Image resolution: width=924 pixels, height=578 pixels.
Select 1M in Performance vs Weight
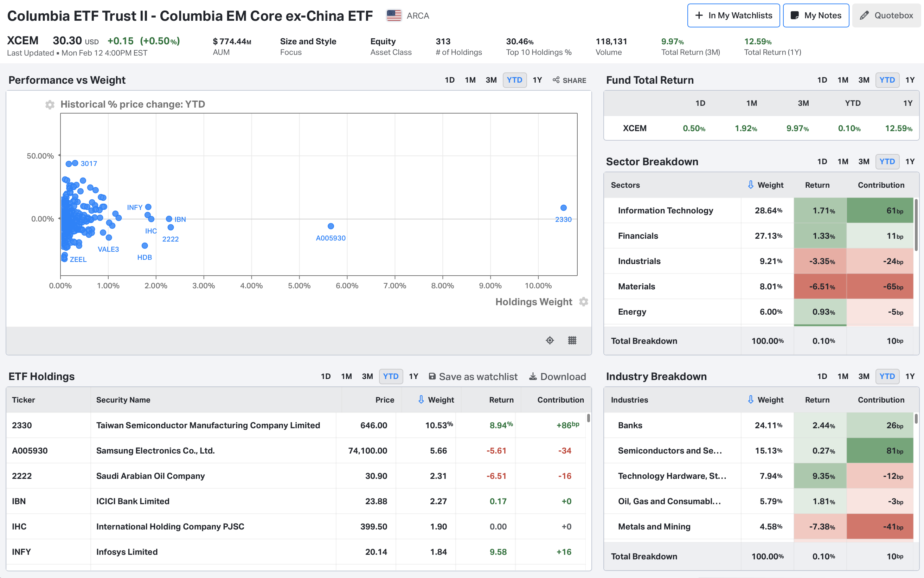click(x=470, y=80)
